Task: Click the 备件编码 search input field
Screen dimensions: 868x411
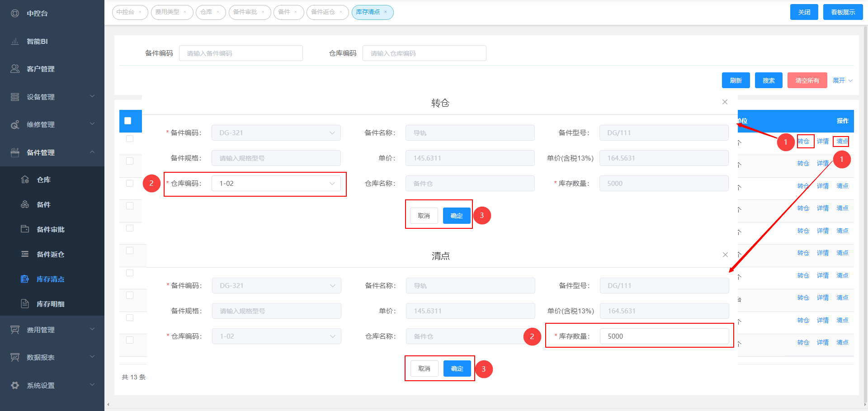Action: click(x=241, y=53)
